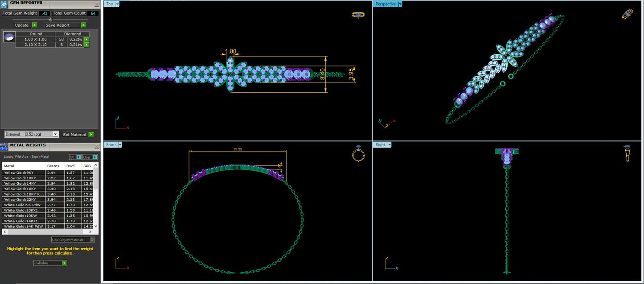Click the green arrow beside Set Material
Screen dimensions: 644x284
(x=91, y=134)
